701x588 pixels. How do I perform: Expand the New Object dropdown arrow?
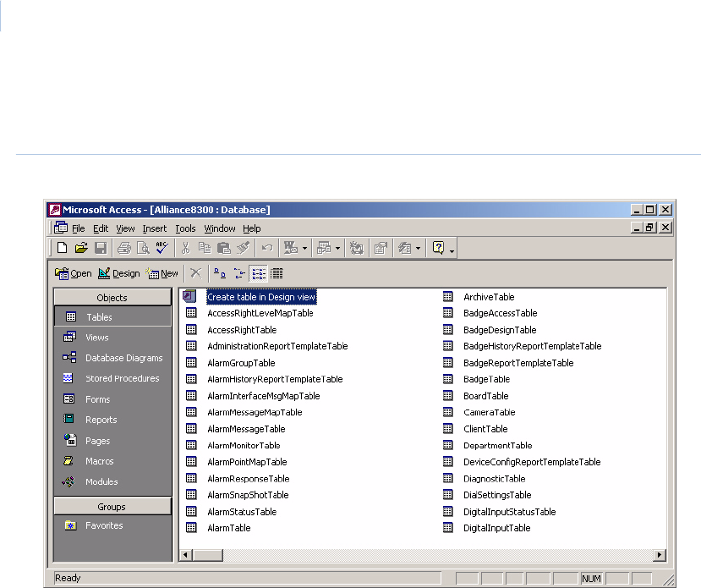[418, 248]
